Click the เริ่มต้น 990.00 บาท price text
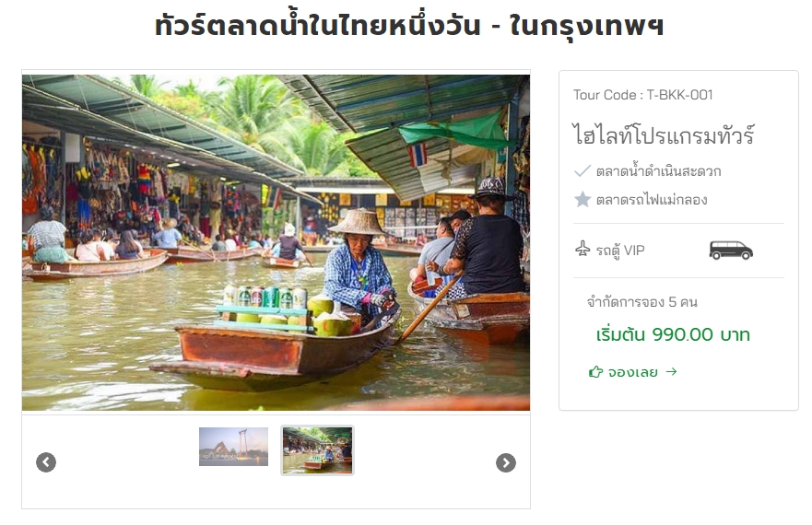Screen dimensions: 812x525 coord(673,334)
